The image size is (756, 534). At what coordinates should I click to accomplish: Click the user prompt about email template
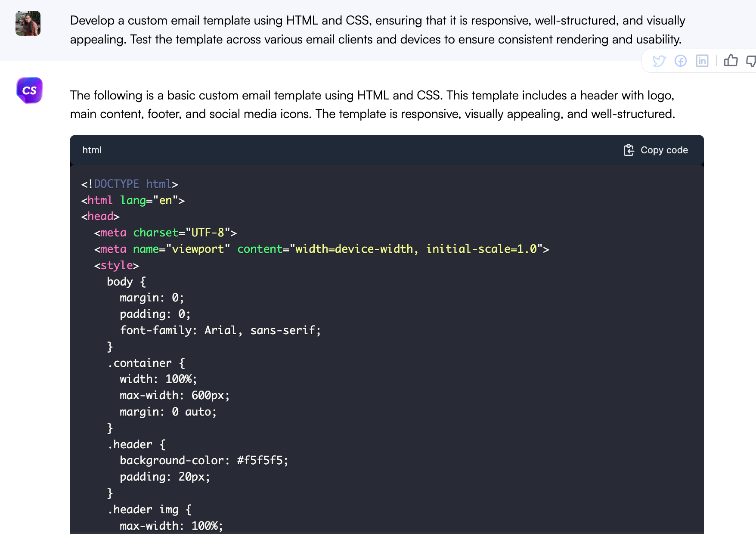pos(377,30)
